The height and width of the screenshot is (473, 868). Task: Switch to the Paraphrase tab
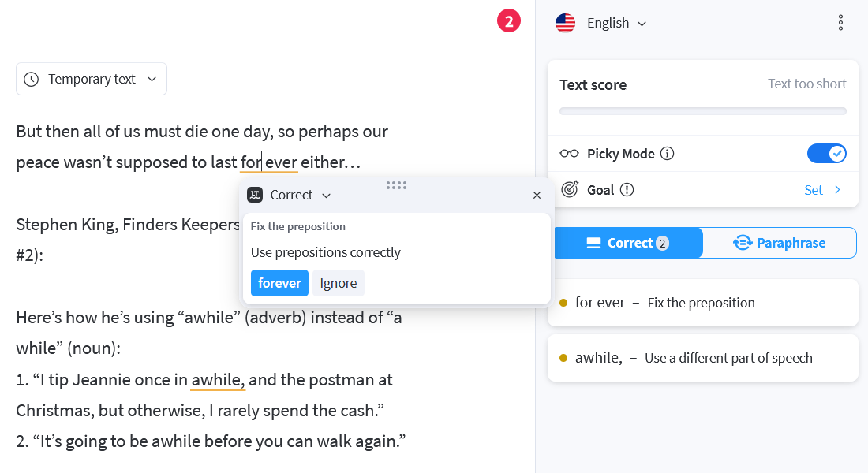pos(780,243)
